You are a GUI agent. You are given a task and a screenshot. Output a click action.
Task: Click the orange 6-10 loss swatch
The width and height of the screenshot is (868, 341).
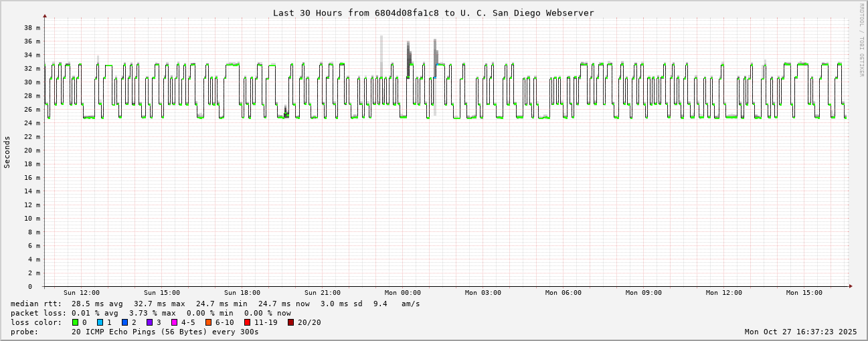209,322
